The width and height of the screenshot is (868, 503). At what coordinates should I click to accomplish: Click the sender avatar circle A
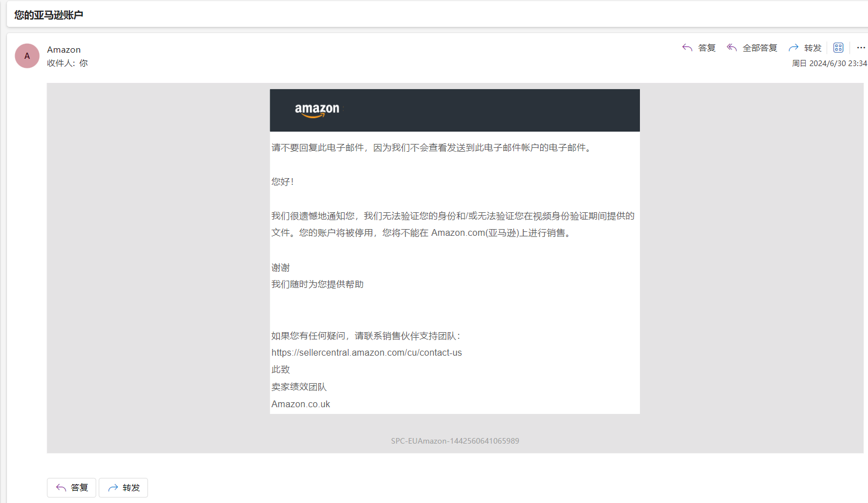[x=27, y=56]
